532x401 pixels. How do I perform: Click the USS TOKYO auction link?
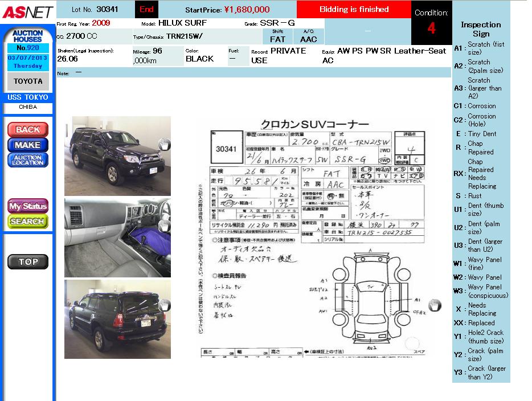coord(27,97)
